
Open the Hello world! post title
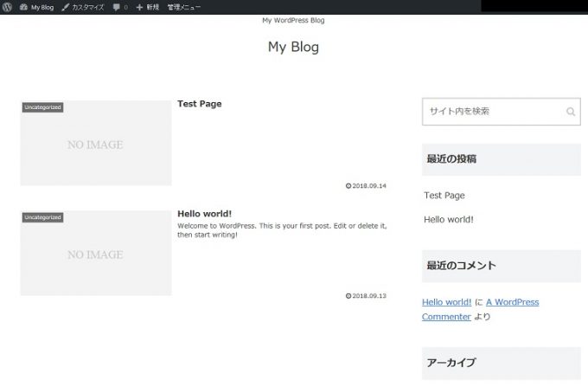(x=204, y=214)
